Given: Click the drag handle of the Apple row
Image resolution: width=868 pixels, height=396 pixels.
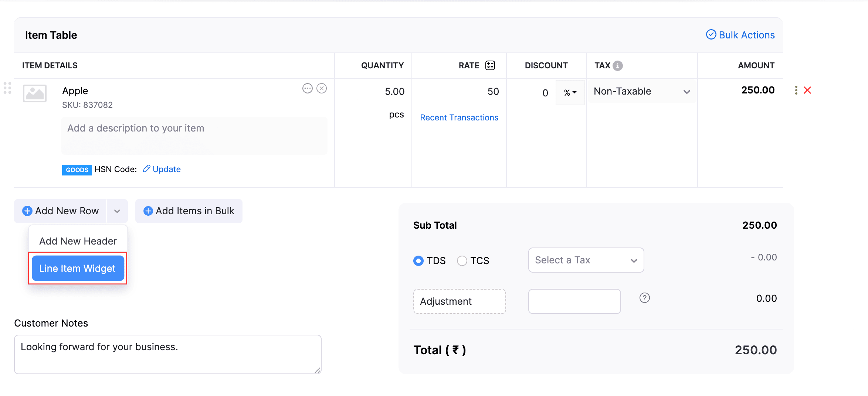Looking at the screenshot, I should (x=7, y=88).
